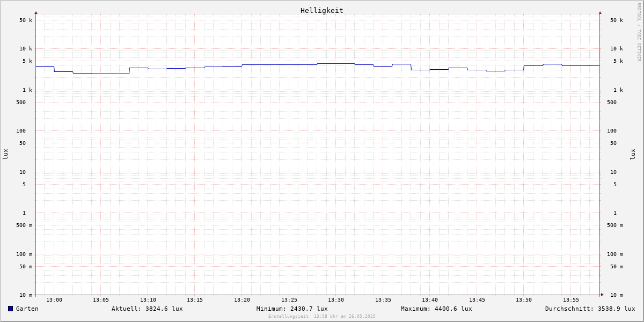Click the 5 k label on right axis
Screen dimensions: 644x322
click(618, 61)
